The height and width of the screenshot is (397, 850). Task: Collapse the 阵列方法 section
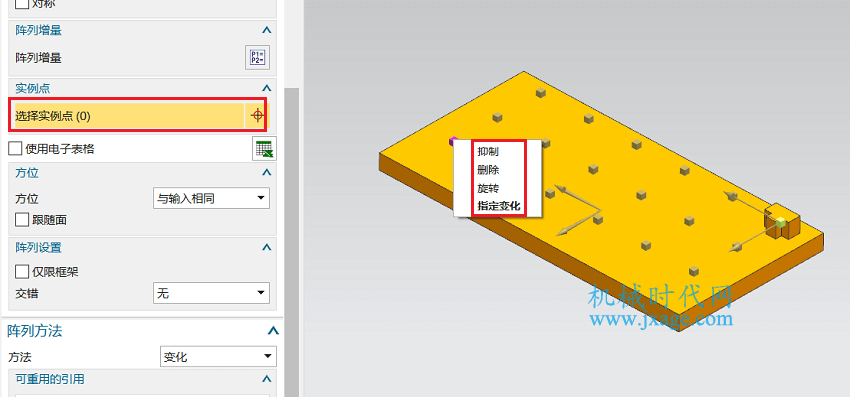pos(274,331)
